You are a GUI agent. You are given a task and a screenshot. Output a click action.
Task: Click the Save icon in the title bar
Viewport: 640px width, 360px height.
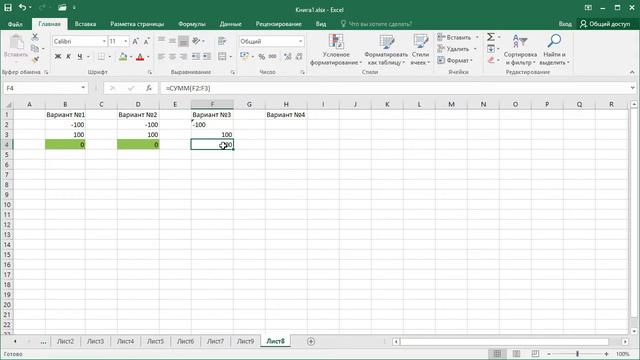[8, 7]
